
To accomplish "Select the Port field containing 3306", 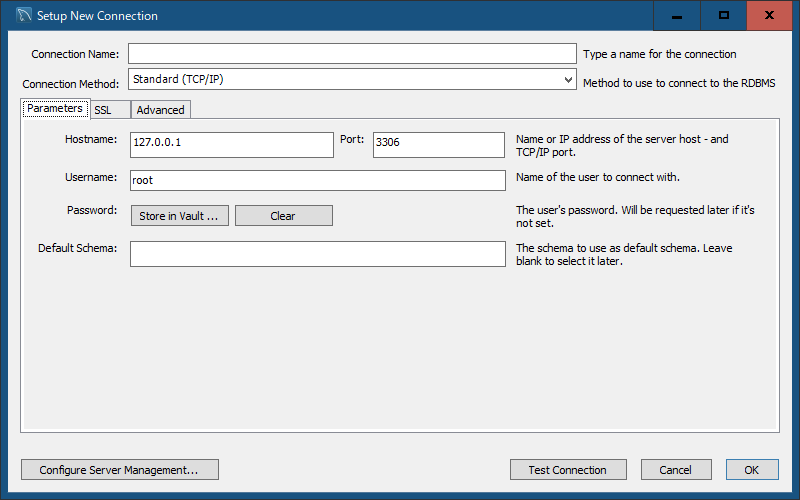I will coord(439,145).
